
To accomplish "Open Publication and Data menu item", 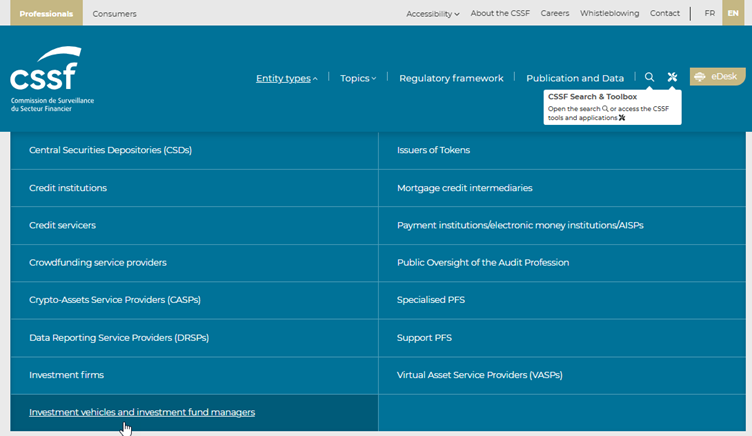I will [x=574, y=78].
